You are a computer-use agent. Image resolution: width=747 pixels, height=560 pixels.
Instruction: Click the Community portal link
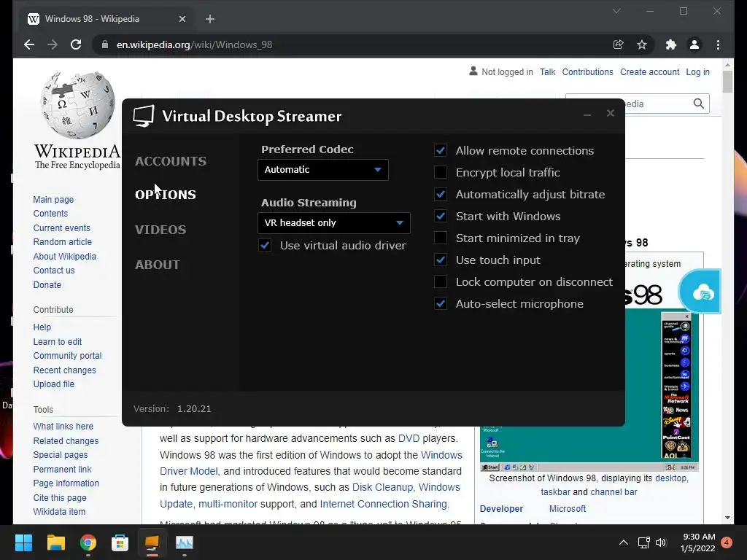pyautogui.click(x=67, y=356)
